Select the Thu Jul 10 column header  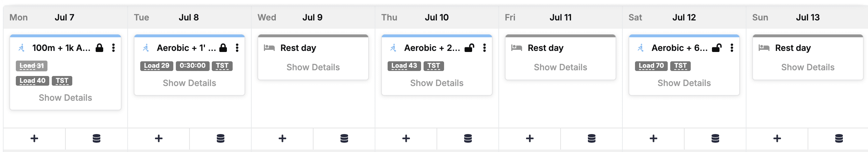tap(437, 17)
